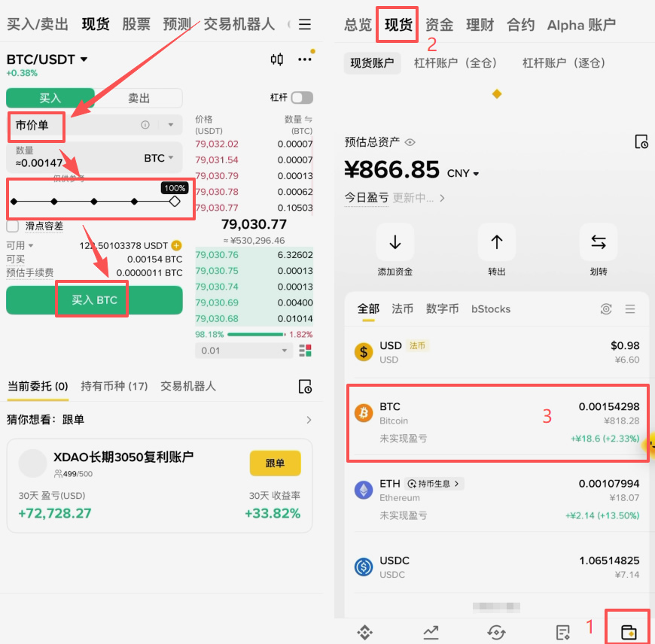This screenshot has width=655, height=644.
Task: Open the asset list filter lines icon
Action: click(630, 309)
